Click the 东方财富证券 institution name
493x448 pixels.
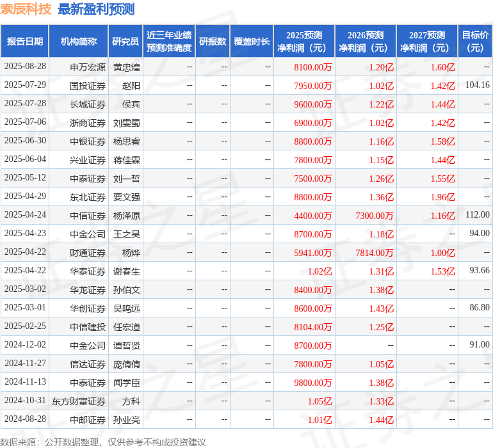coord(79,401)
